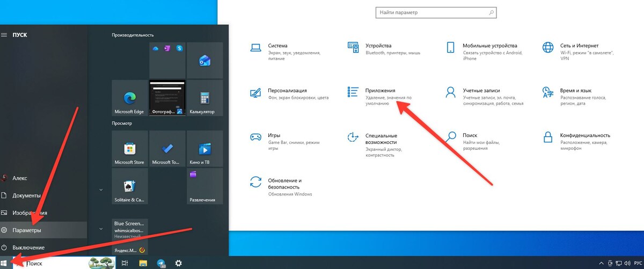The width and height of the screenshot is (644, 269).
Task: Launch the Microsoft To Do tile
Action: click(167, 149)
